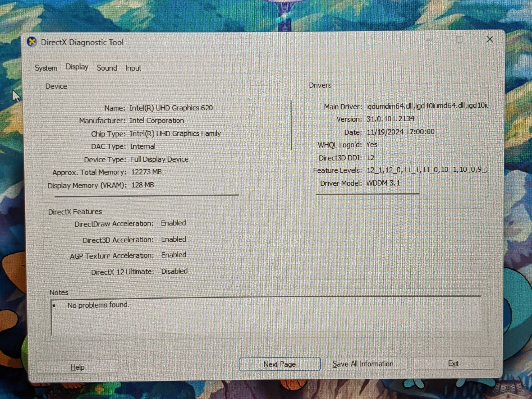Screen dimensions: 532x399
Task: Exit the diagnostic tool via Exit button
Action: click(453, 364)
